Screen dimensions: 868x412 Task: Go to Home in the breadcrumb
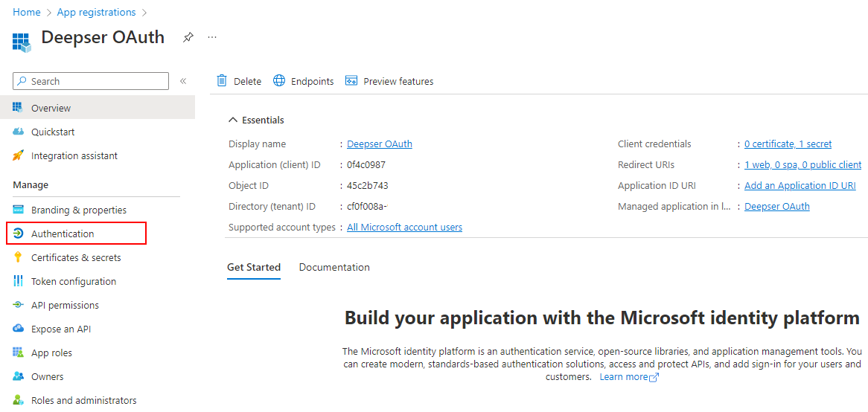(x=27, y=12)
